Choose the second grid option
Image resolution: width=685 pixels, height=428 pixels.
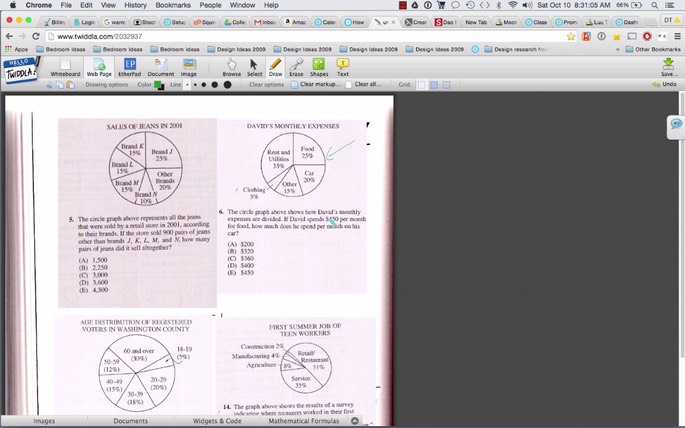434,85
